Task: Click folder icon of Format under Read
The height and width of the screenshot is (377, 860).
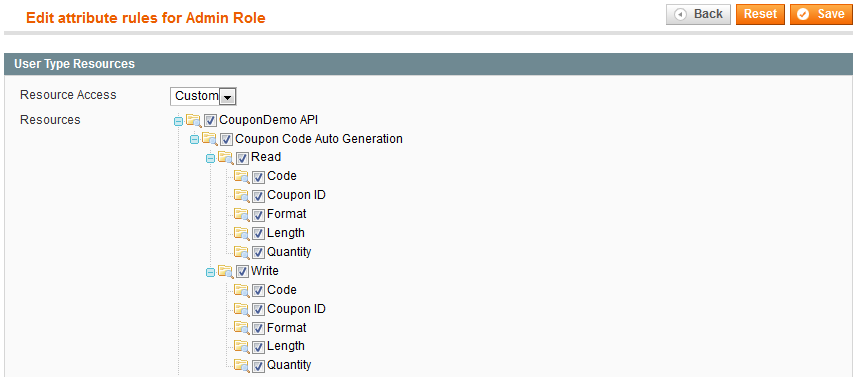Action: tap(242, 214)
